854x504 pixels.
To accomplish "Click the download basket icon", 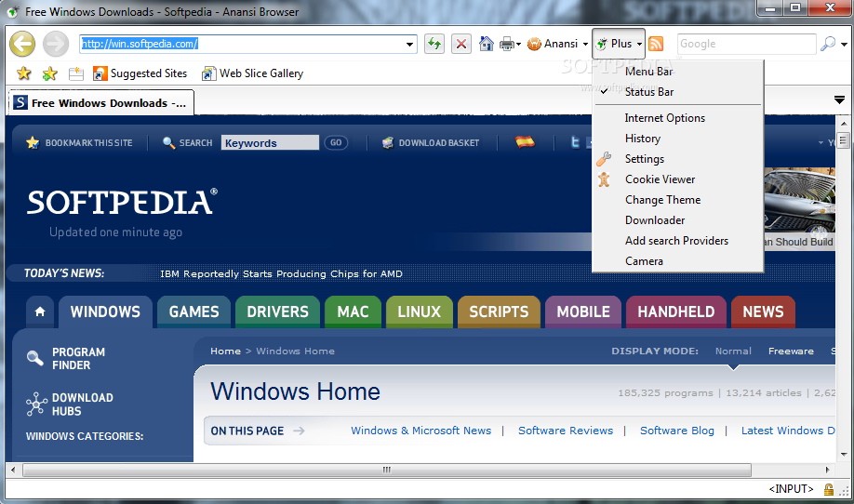I will [388, 142].
